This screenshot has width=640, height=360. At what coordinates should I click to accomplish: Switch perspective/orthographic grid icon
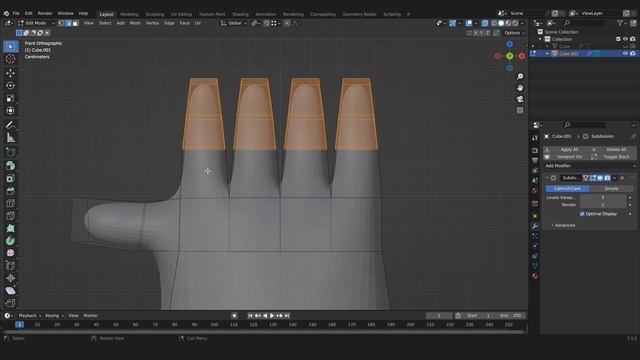(x=520, y=110)
